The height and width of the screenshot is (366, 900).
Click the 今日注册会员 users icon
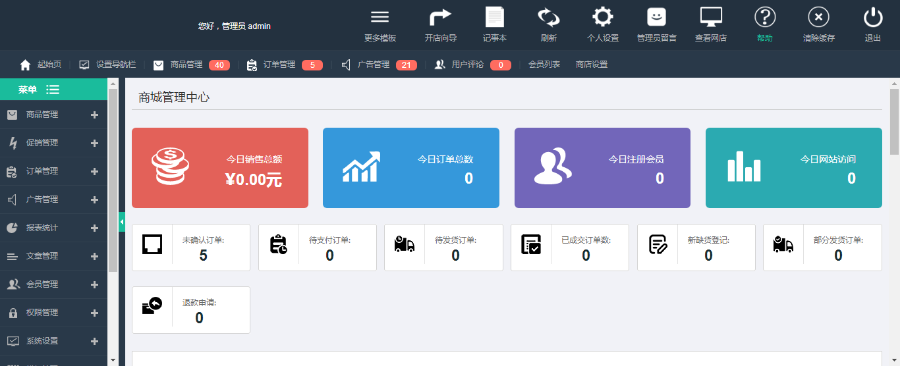pyautogui.click(x=552, y=166)
